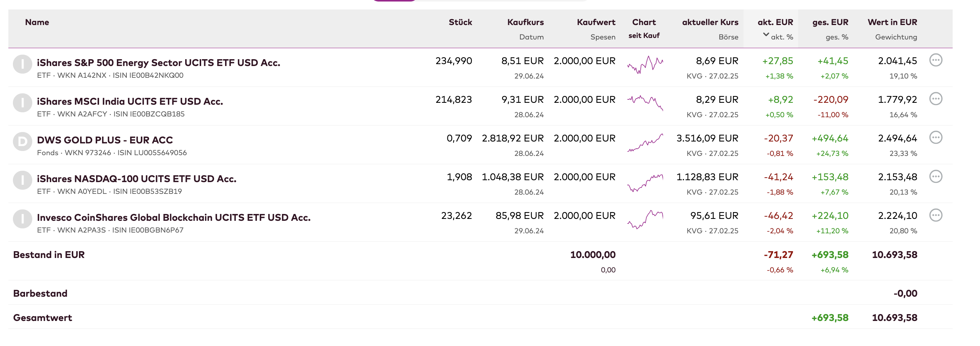Viewport: 980px width, 346px height.
Task: Open iShares NASDAQ-100 UCITS ETF link
Action: point(137,179)
